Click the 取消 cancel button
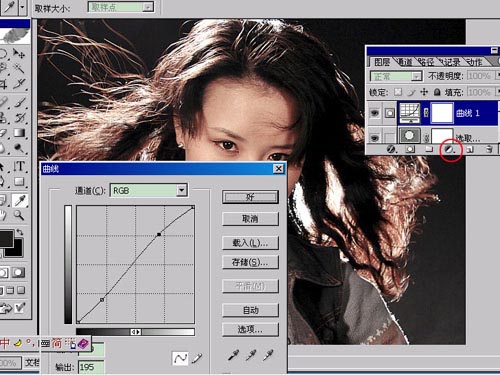500x375 pixels. pos(250,219)
